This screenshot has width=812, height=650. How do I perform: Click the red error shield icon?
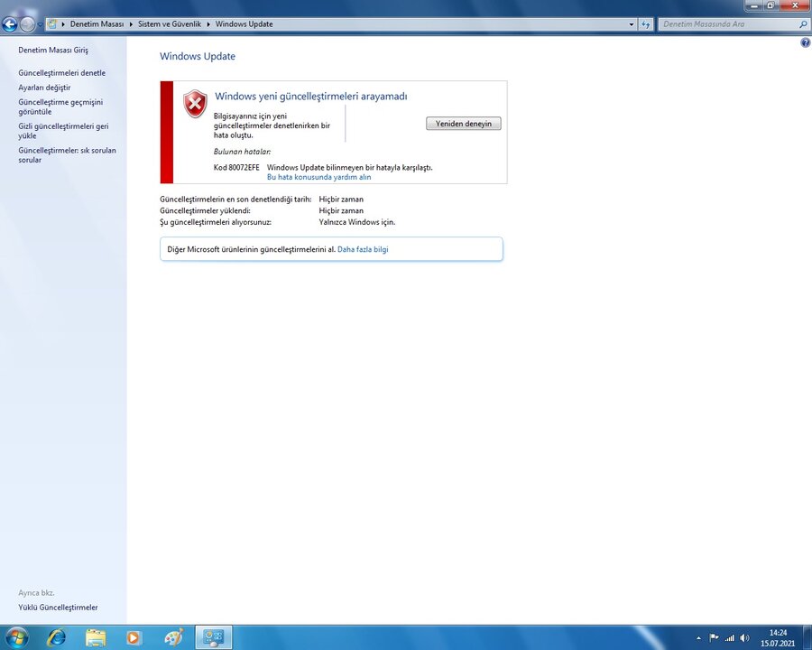click(195, 104)
